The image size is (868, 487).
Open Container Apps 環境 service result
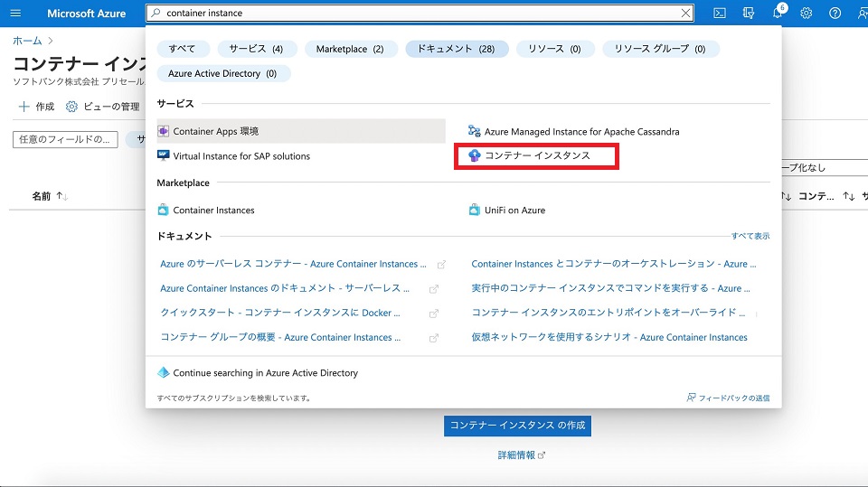(x=216, y=131)
